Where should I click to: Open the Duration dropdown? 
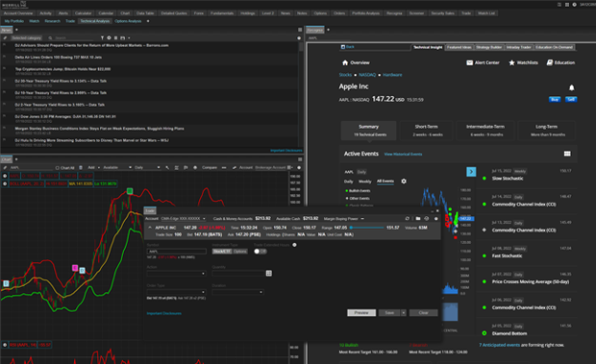point(237,292)
